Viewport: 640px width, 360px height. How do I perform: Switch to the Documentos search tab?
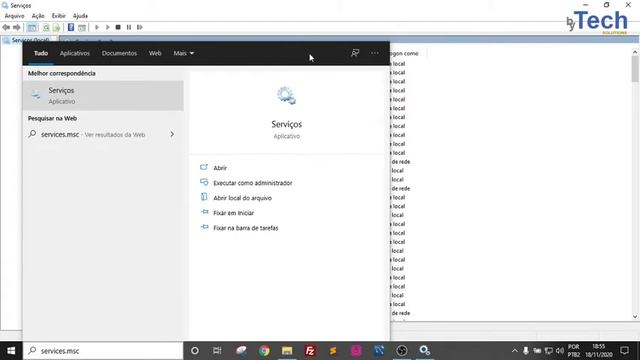(119, 53)
